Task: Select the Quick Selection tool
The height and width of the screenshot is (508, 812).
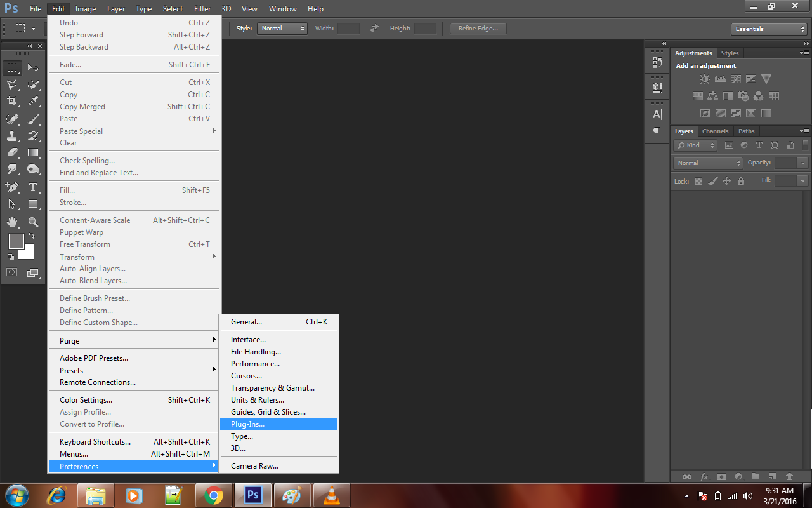Action: (33, 84)
